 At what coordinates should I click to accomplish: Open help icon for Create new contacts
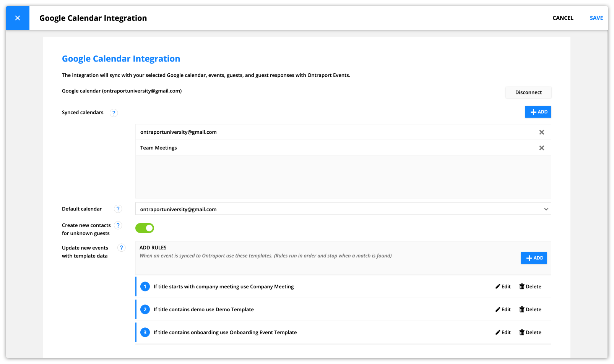[118, 225]
